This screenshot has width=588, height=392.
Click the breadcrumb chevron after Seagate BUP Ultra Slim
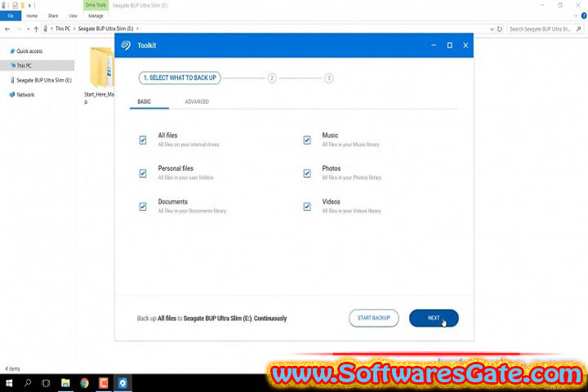tap(137, 29)
